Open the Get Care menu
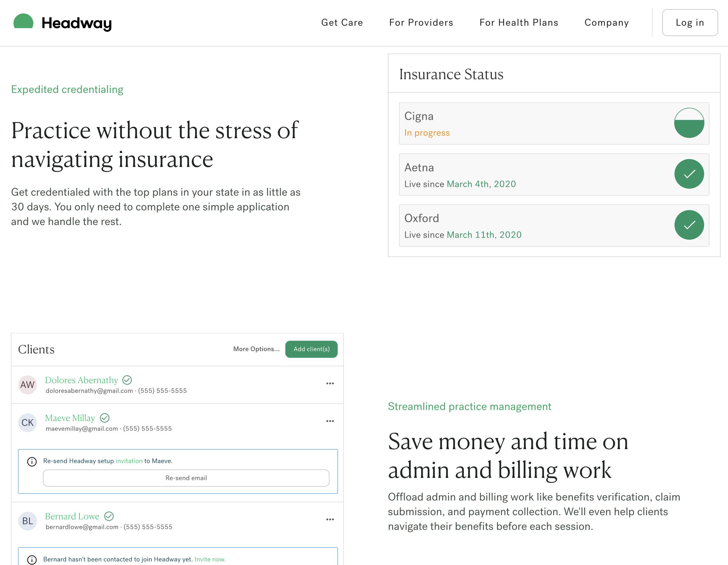The width and height of the screenshot is (728, 565). pyautogui.click(x=342, y=23)
